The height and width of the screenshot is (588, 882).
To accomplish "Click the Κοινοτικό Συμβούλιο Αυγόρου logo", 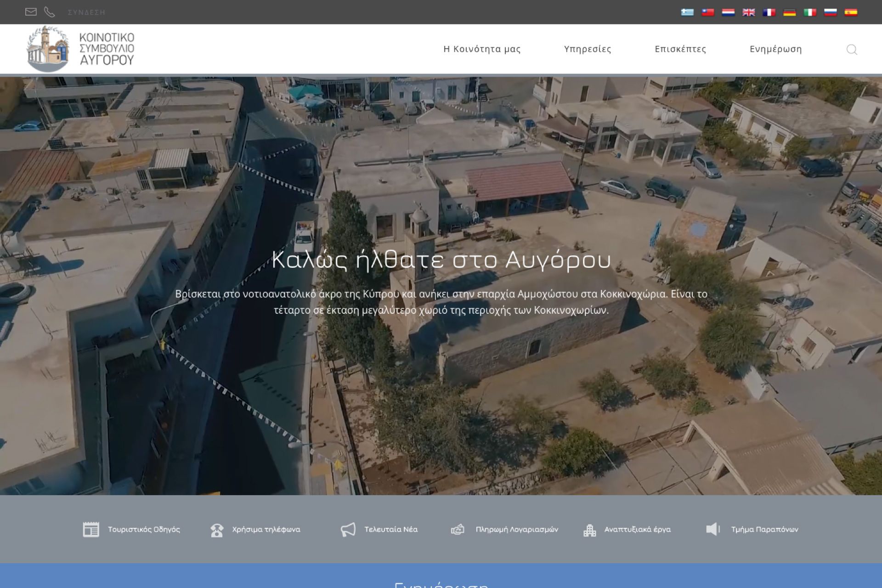I will click(x=80, y=49).
